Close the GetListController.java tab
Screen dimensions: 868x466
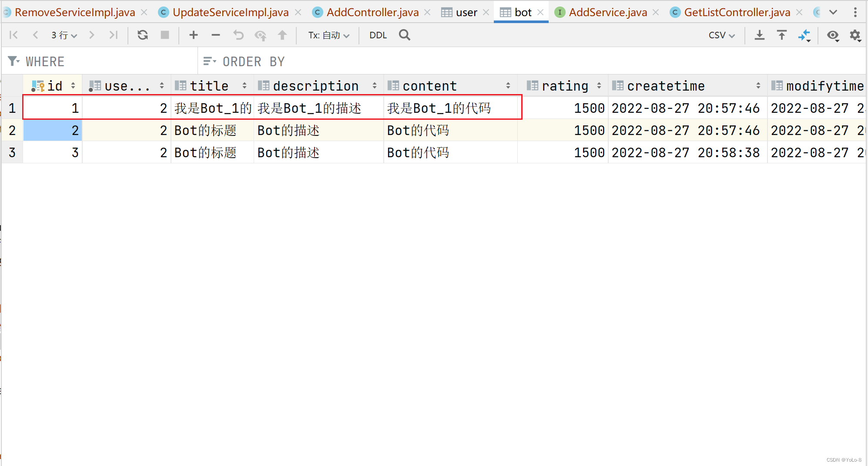pyautogui.click(x=799, y=12)
